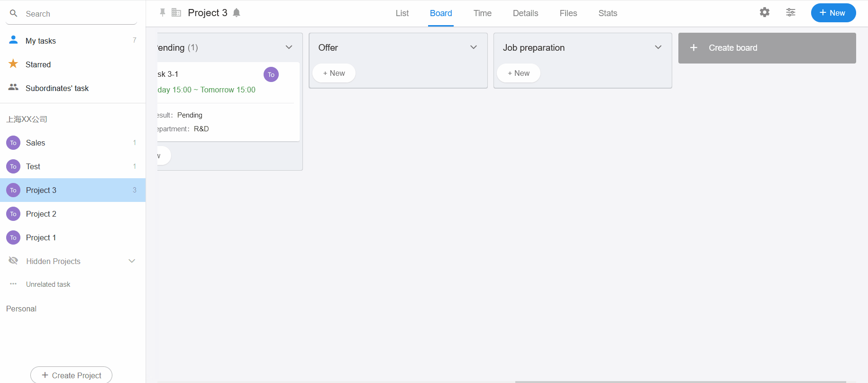This screenshot has width=868, height=383.
Task: Select the Test project avatar
Action: click(x=13, y=166)
